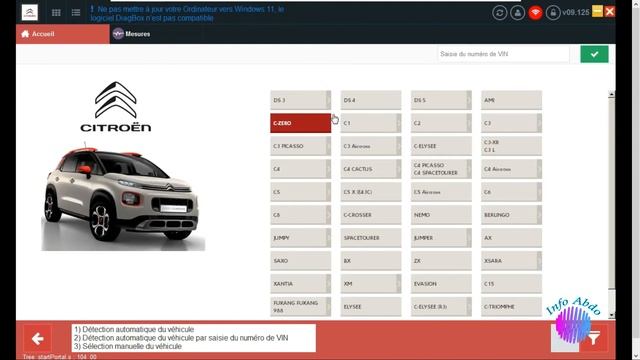Select the AMI vehicle
640x360 pixels.
point(511,100)
